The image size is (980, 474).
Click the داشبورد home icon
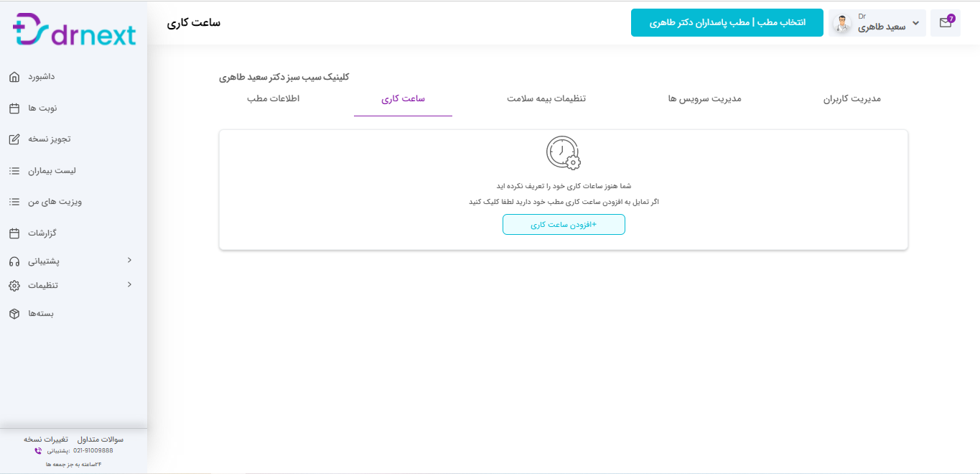tap(14, 77)
